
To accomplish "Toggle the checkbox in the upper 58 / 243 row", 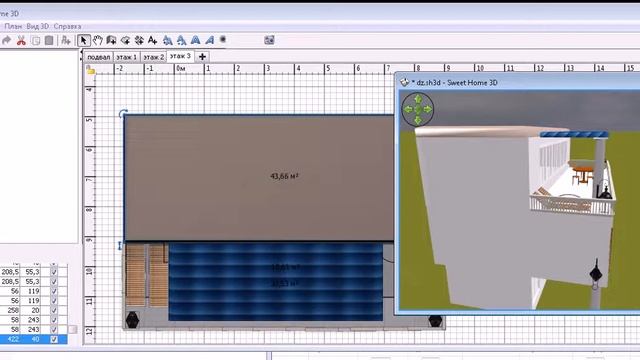I will coord(54,320).
